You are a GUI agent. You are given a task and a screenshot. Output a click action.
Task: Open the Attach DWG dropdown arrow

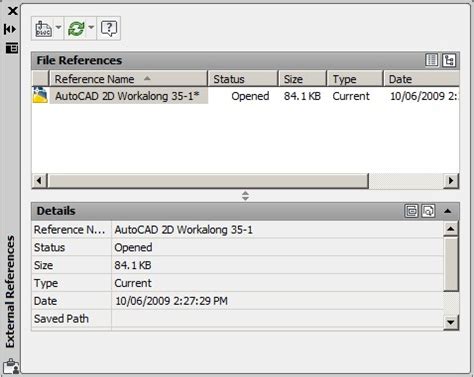click(58, 28)
